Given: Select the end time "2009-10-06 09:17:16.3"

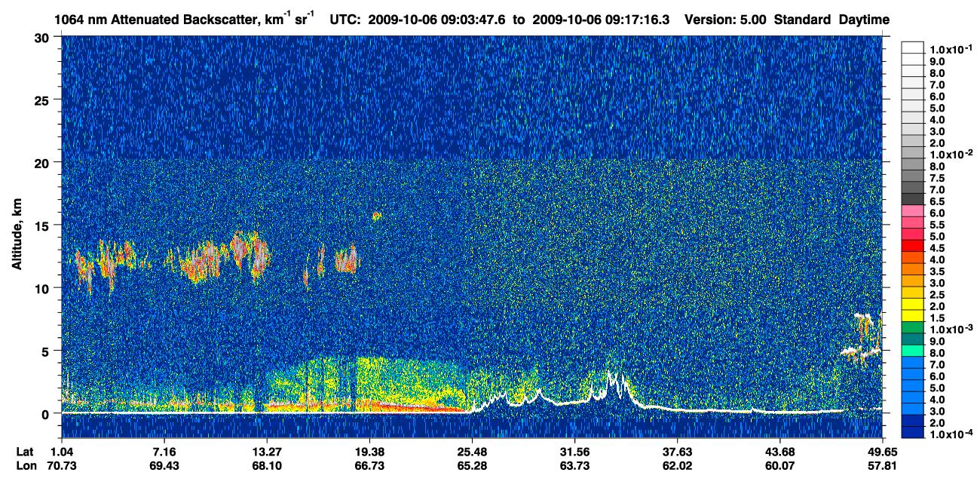Looking at the screenshot, I should (x=601, y=20).
